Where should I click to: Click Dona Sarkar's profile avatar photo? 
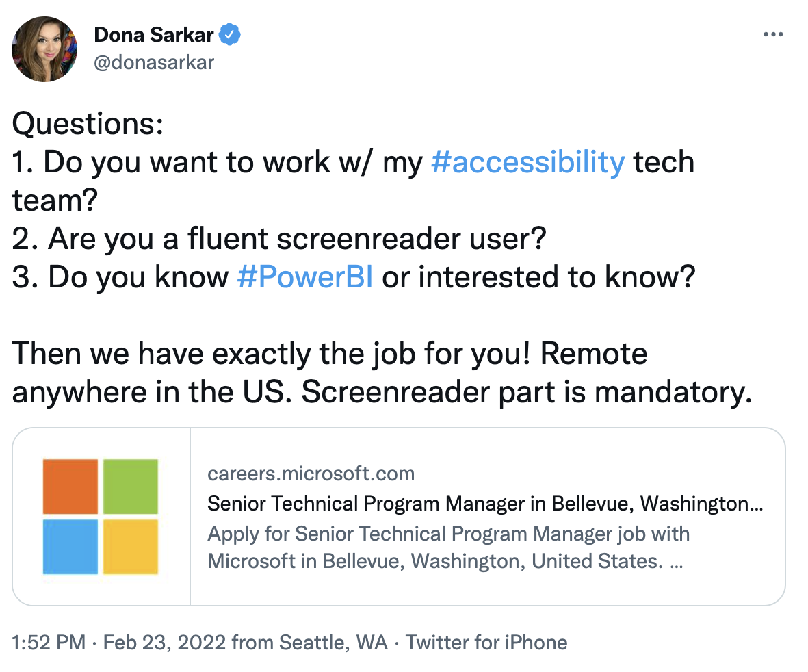[44, 49]
